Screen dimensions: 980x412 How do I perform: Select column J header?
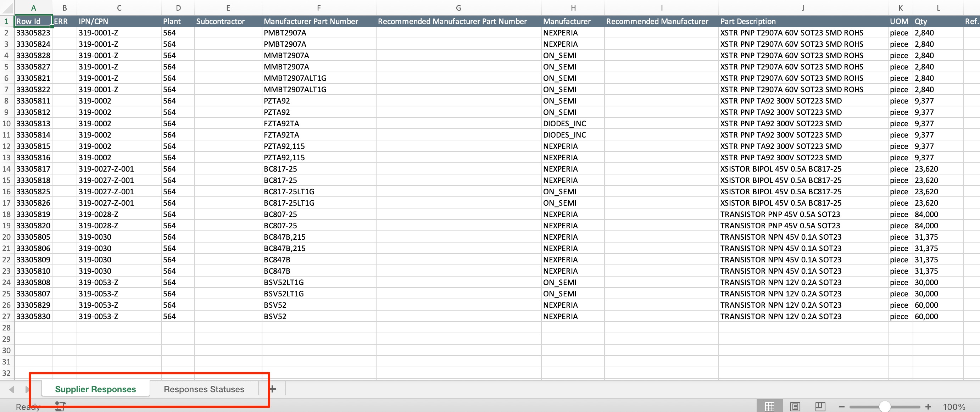pyautogui.click(x=803, y=7)
